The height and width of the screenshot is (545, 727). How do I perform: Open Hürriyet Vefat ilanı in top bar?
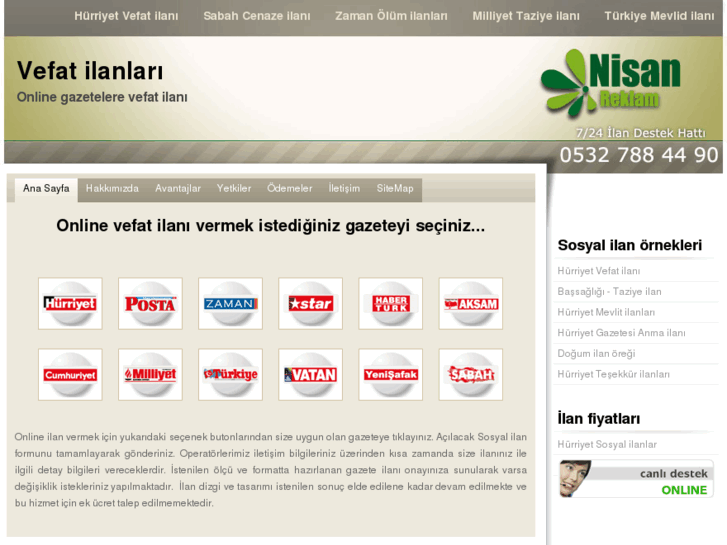point(126,16)
